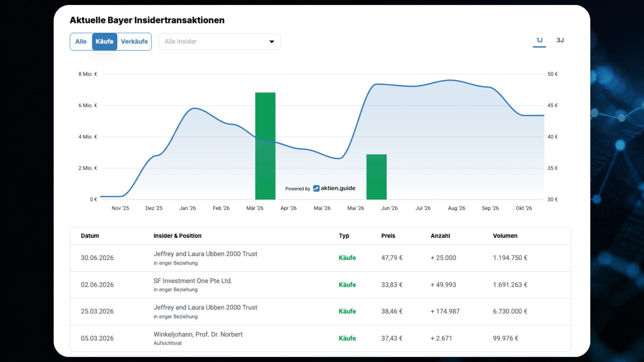Open the aktien.guide logo link
Image resolution: width=644 pixels, height=362 pixels.
click(334, 188)
